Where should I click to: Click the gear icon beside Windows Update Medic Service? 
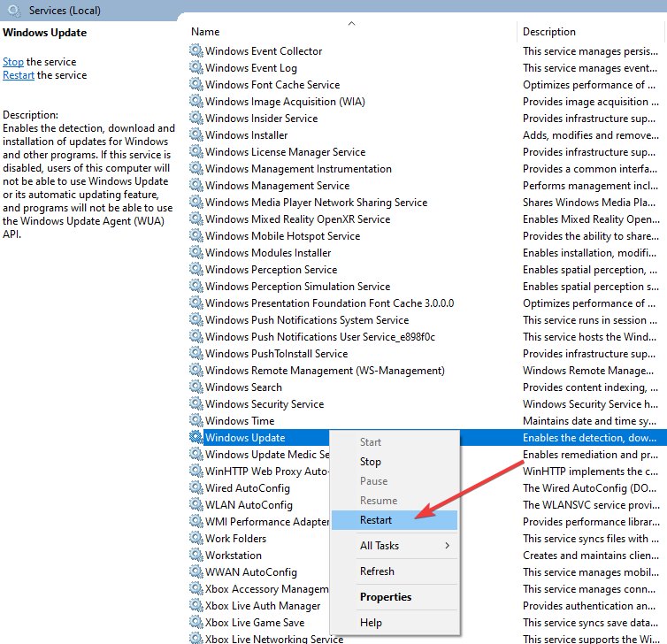pos(195,454)
